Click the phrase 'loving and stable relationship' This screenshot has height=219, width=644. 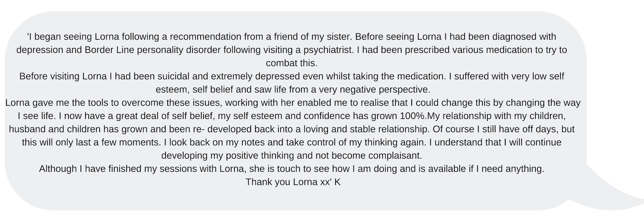(367, 129)
